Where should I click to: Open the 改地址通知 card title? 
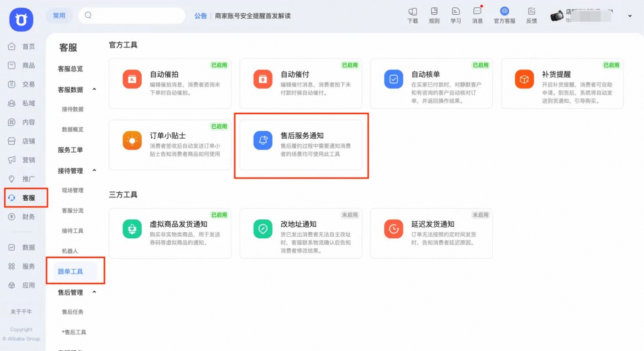point(299,224)
